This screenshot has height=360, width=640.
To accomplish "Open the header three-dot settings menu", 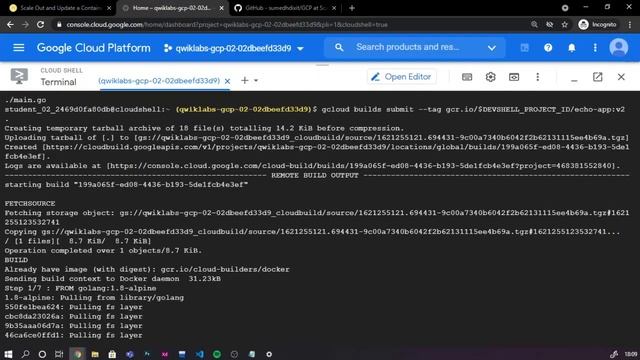I will pyautogui.click(x=595, y=48).
